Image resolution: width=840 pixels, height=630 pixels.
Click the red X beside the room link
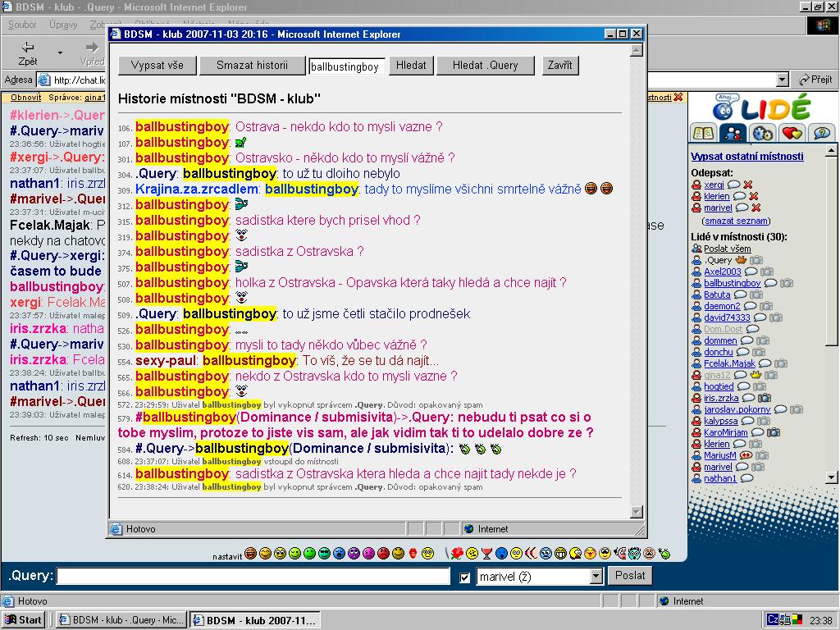pyautogui.click(x=678, y=97)
